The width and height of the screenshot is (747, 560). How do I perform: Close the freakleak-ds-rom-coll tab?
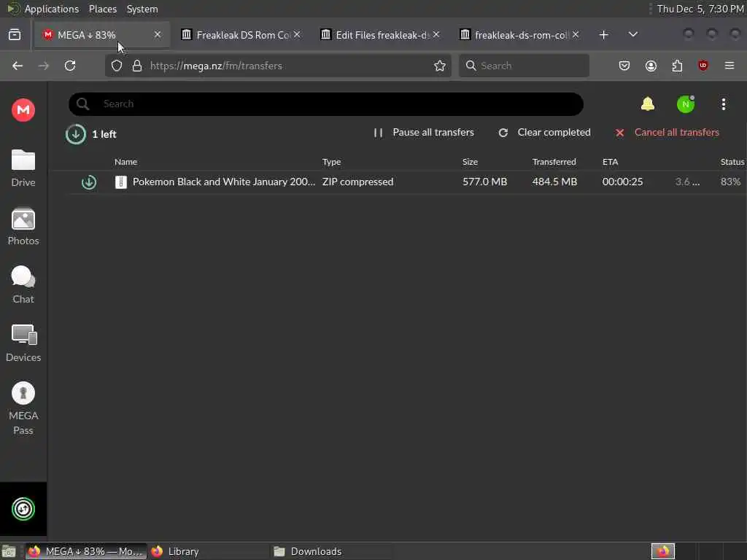tap(576, 35)
